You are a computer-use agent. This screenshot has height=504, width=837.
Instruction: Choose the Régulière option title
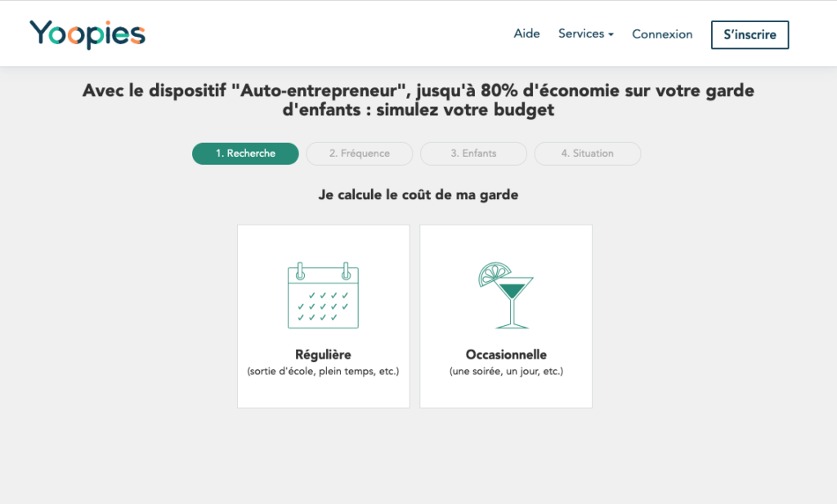click(x=323, y=355)
